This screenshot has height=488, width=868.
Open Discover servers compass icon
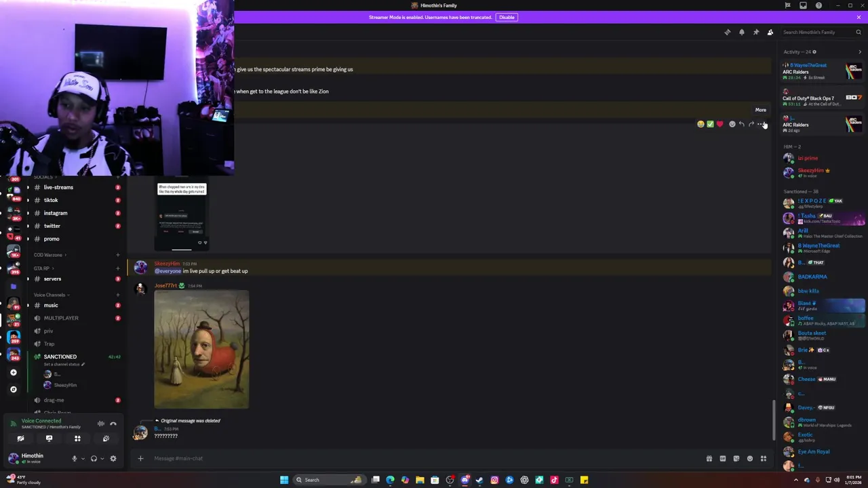pyautogui.click(x=13, y=389)
